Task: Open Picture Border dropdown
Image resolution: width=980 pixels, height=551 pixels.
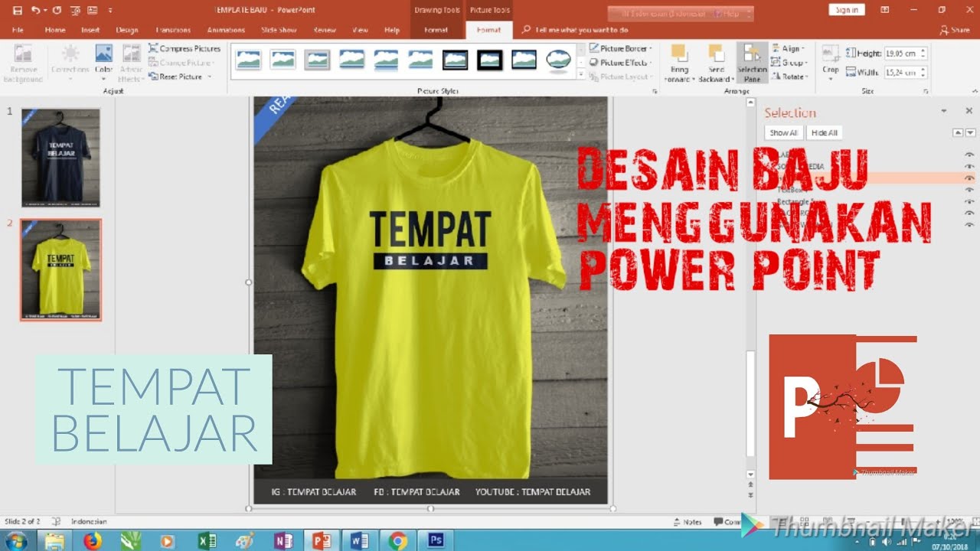Action: click(x=621, y=48)
